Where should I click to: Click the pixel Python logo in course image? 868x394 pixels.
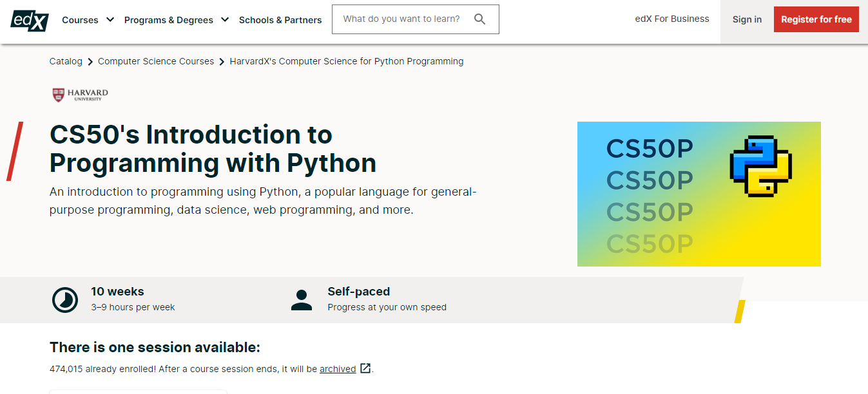[x=761, y=165]
